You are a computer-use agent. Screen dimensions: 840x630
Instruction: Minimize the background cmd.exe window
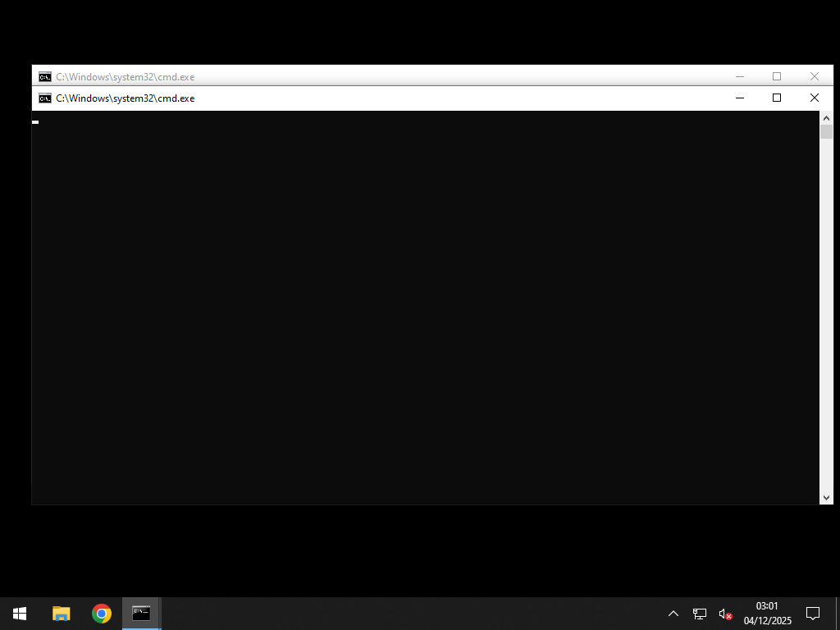pos(740,76)
